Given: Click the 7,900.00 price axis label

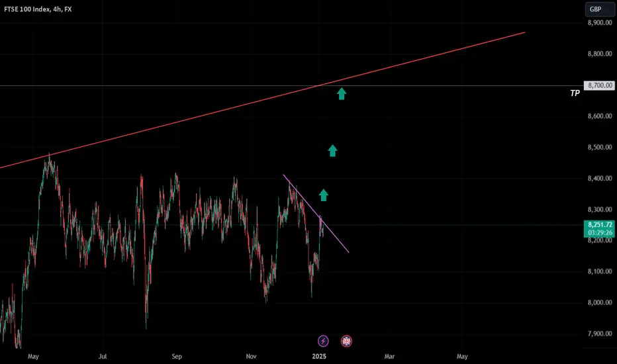Looking at the screenshot, I should pos(600,334).
